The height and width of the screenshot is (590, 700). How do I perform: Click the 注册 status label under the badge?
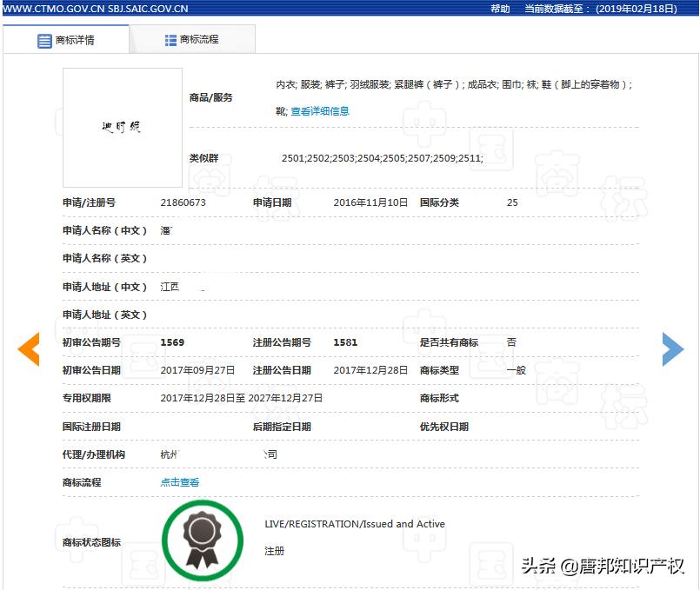[275, 551]
